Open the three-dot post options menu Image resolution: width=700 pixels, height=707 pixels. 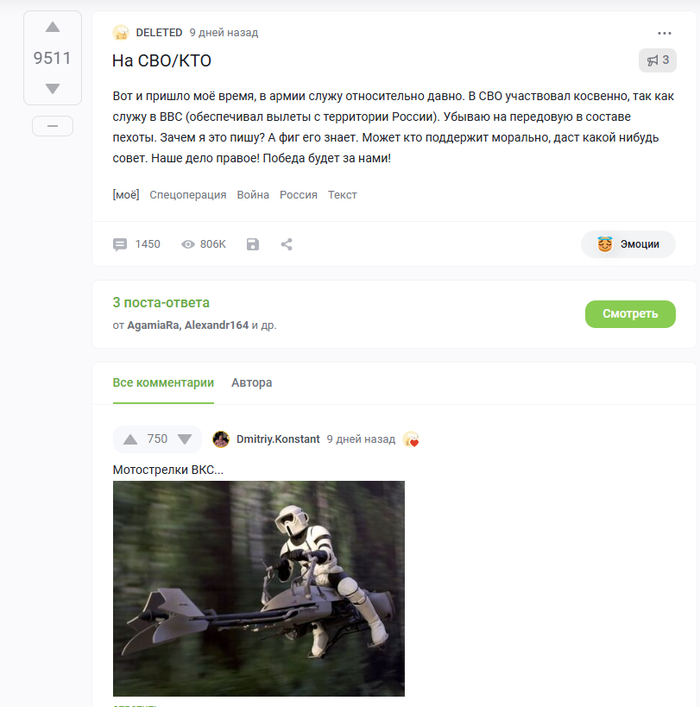664,33
